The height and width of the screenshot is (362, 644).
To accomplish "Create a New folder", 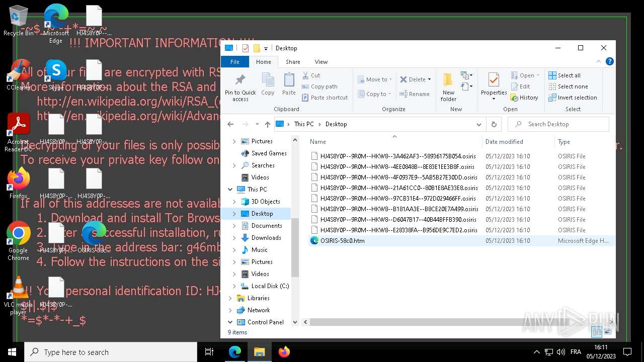I will tap(448, 87).
